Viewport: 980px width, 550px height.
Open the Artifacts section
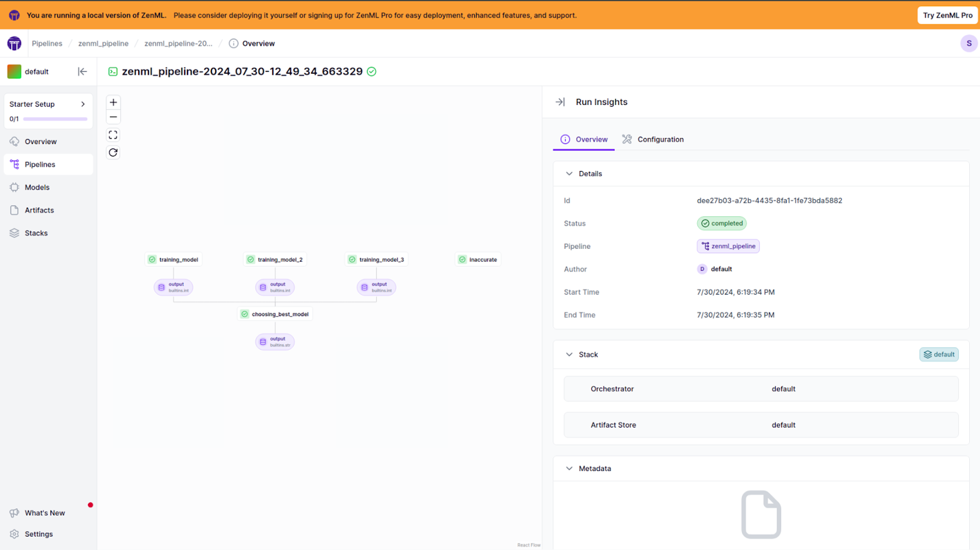pyautogui.click(x=39, y=210)
